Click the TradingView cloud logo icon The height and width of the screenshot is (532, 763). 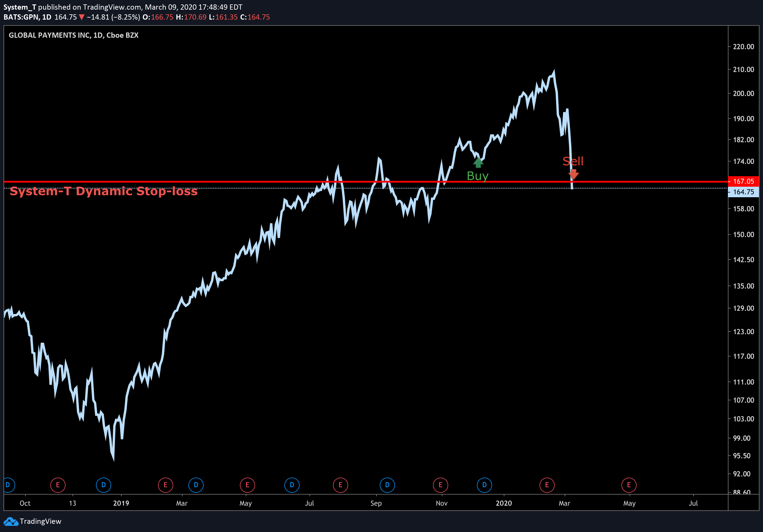click(x=11, y=521)
